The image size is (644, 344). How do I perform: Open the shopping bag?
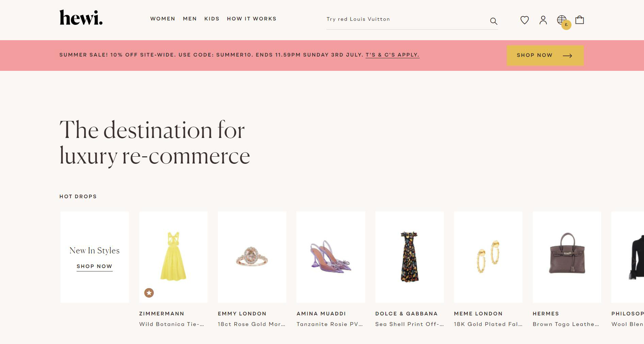pos(580,20)
